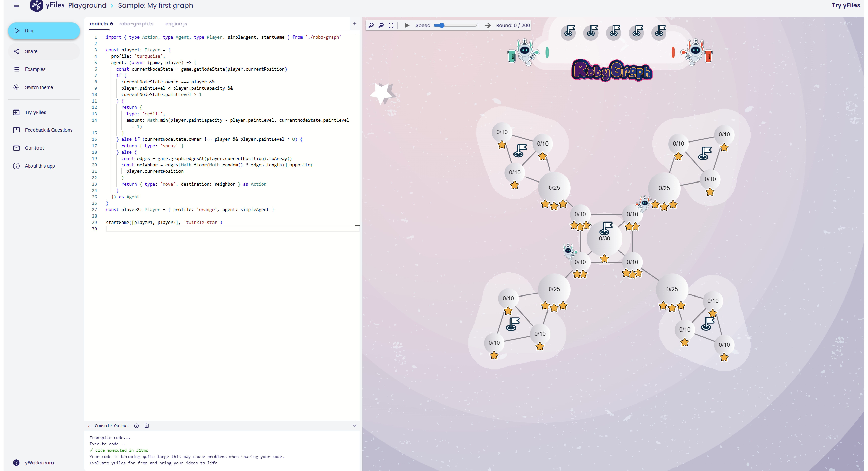Image resolution: width=868 pixels, height=471 pixels.
Task: Click the Evaluate yFiles for free link
Action: pyautogui.click(x=118, y=463)
